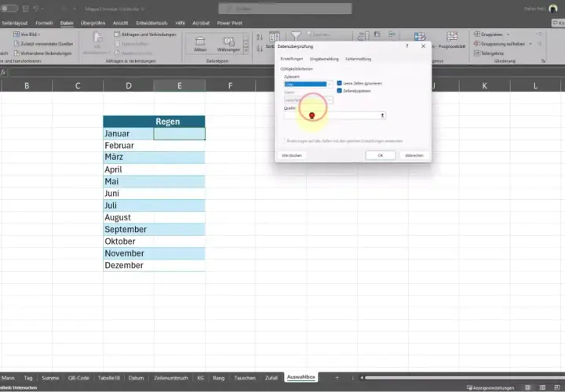The height and width of the screenshot is (392, 565).
Task: Click Gruppierung aufheben icon
Action: tap(477, 44)
